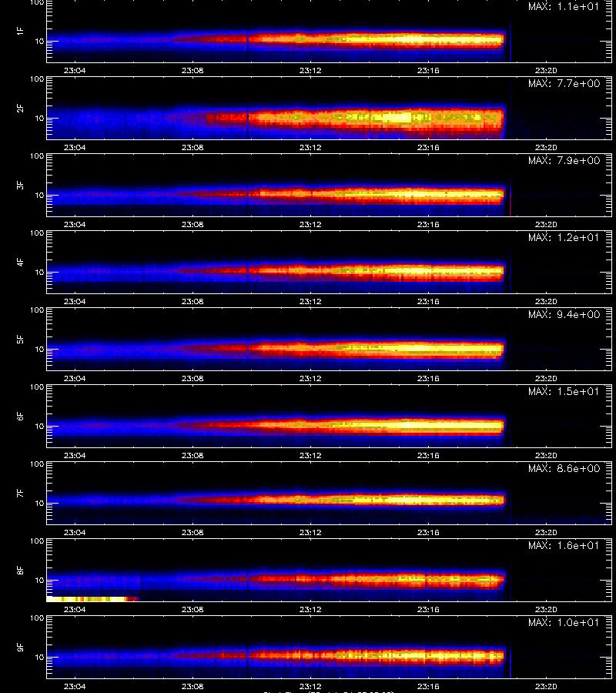The width and height of the screenshot is (616, 693).
Task: Click the 4F panel's 23:08 time label
Action: [192, 301]
